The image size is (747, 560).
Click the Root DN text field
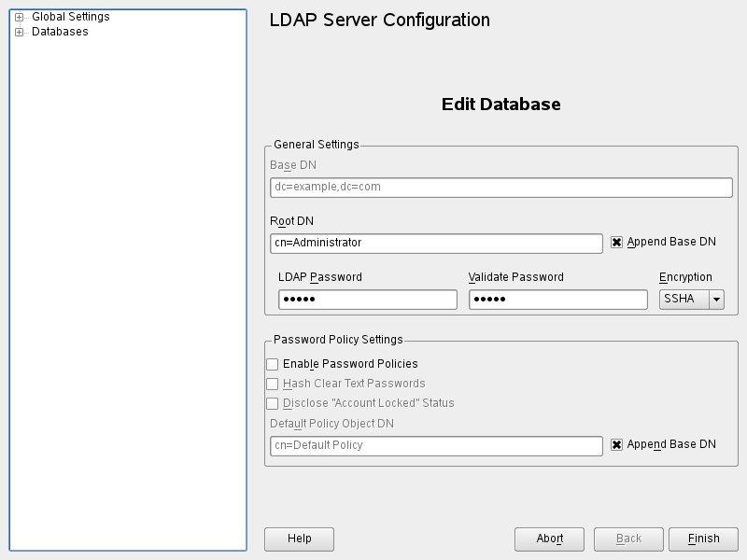(436, 244)
